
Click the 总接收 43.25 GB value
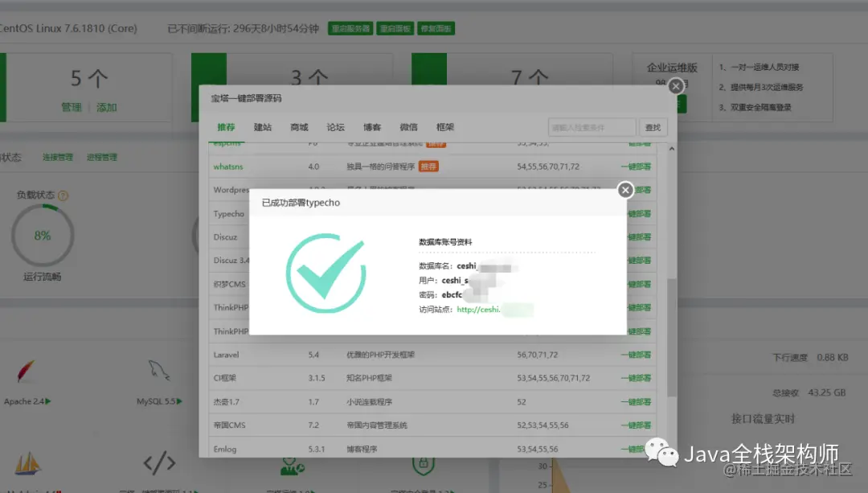(x=826, y=392)
